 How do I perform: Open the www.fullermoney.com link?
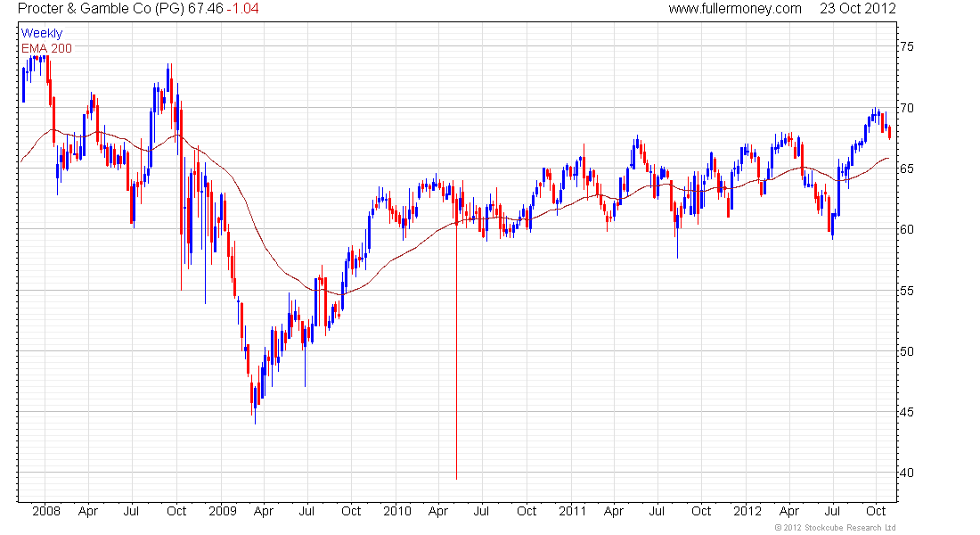click(x=735, y=9)
